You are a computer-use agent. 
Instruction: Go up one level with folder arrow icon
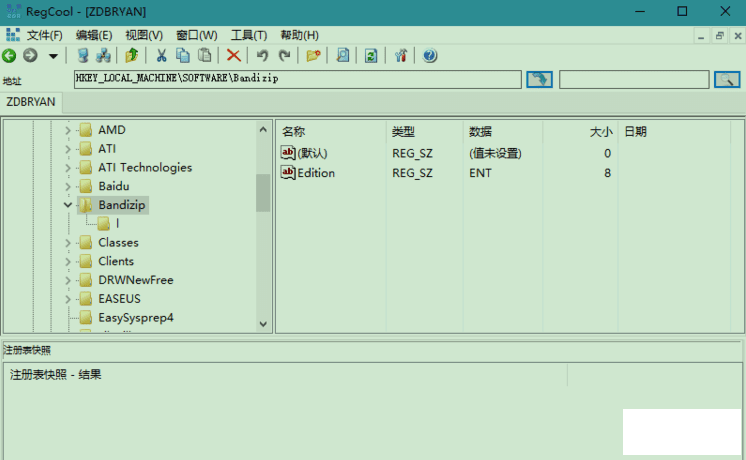pyautogui.click(x=132, y=56)
